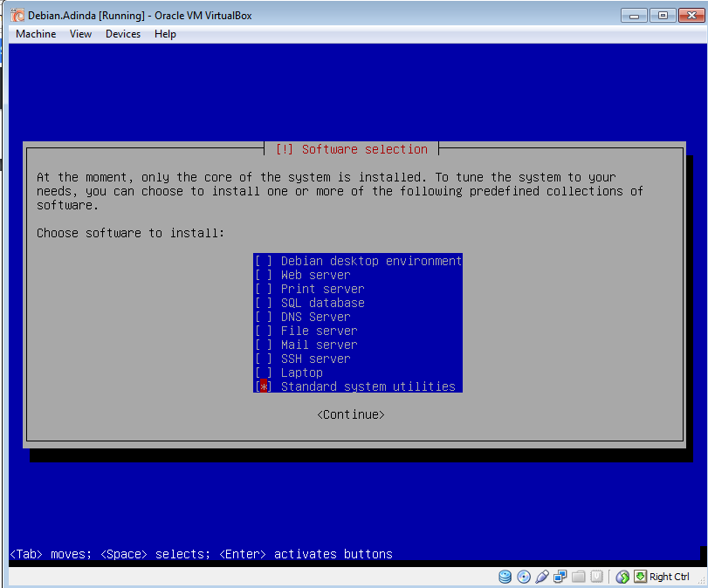Toggle Mail server checkbox

coord(264,345)
